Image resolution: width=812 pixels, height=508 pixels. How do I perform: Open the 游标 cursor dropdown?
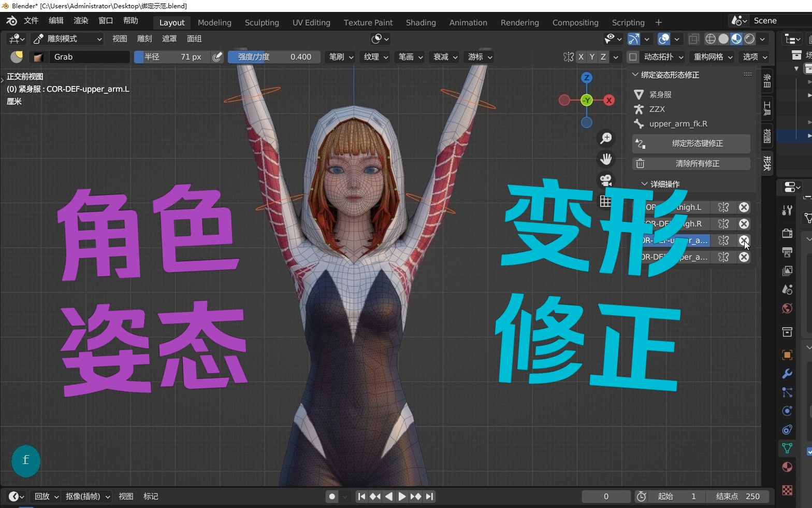click(479, 57)
